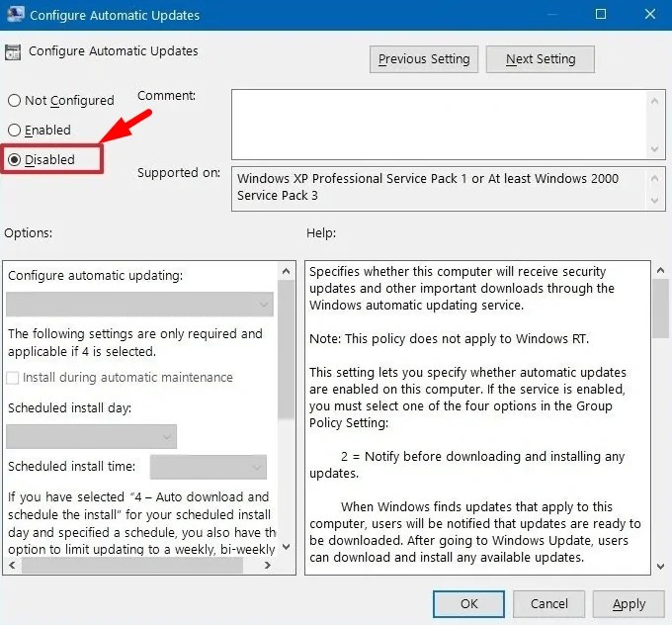
Task: Click the Comment box scroll up arrow
Action: tap(654, 101)
